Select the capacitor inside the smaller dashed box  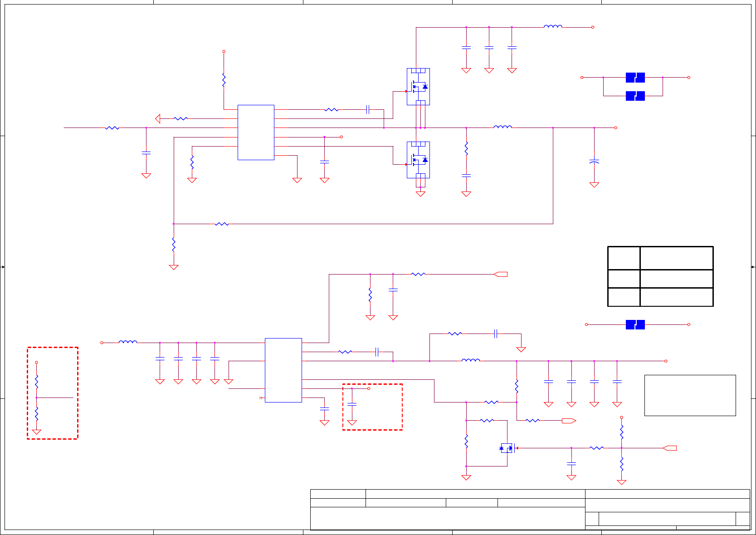352,404
